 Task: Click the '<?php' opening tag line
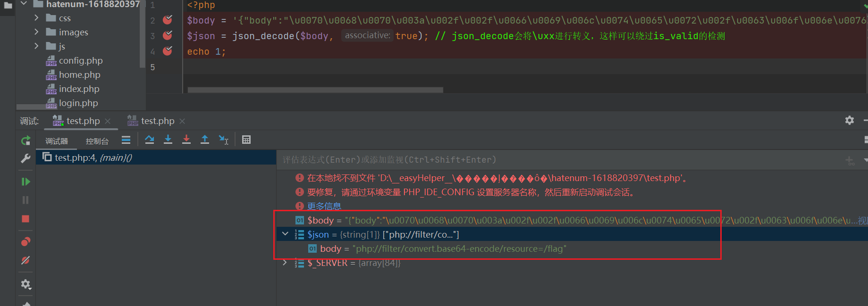pyautogui.click(x=201, y=5)
